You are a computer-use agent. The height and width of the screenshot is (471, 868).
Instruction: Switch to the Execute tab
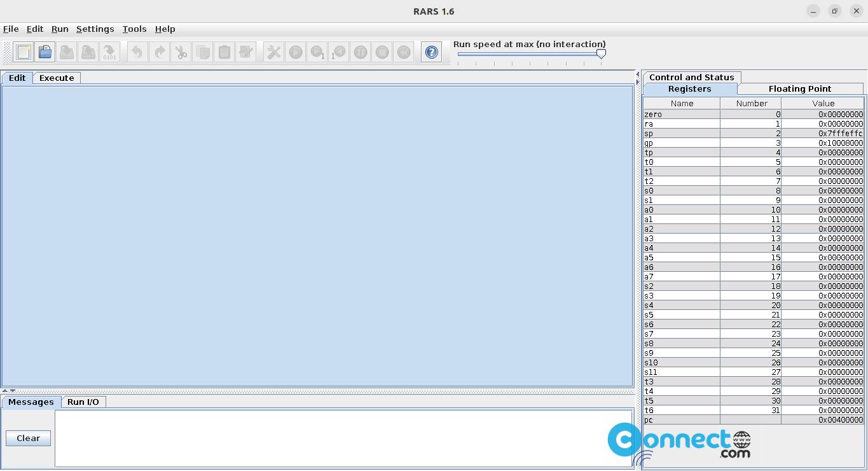pos(57,78)
